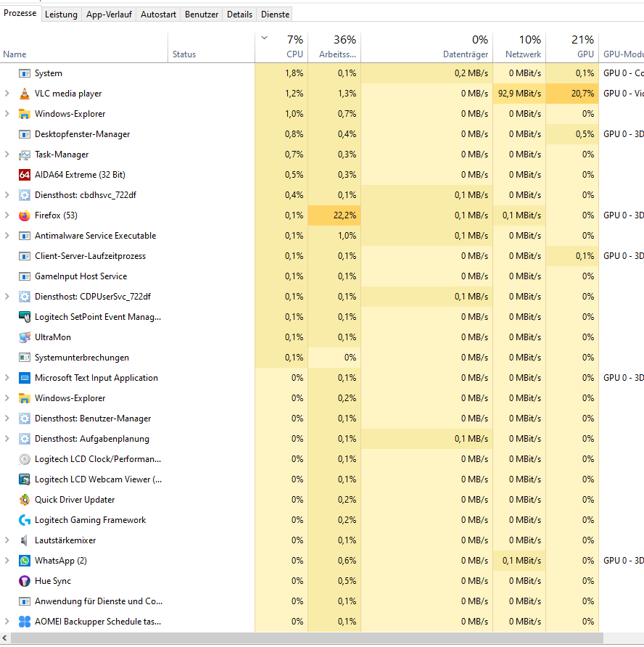
Task: Select VLC's 20,7% GPU value
Action: [572, 94]
